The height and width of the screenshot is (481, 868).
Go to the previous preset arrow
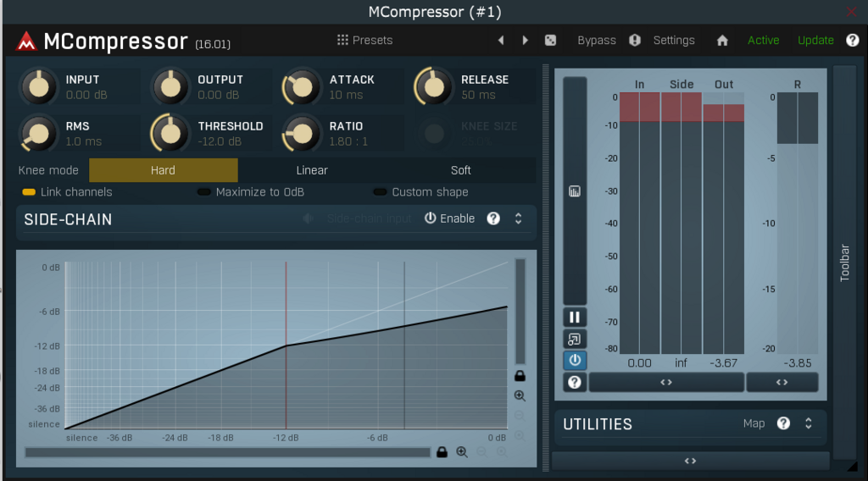pyautogui.click(x=501, y=41)
